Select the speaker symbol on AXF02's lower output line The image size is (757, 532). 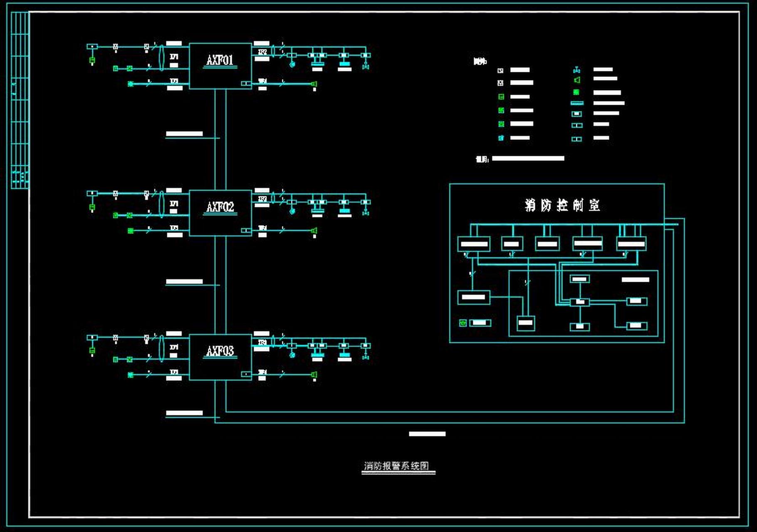click(x=314, y=231)
